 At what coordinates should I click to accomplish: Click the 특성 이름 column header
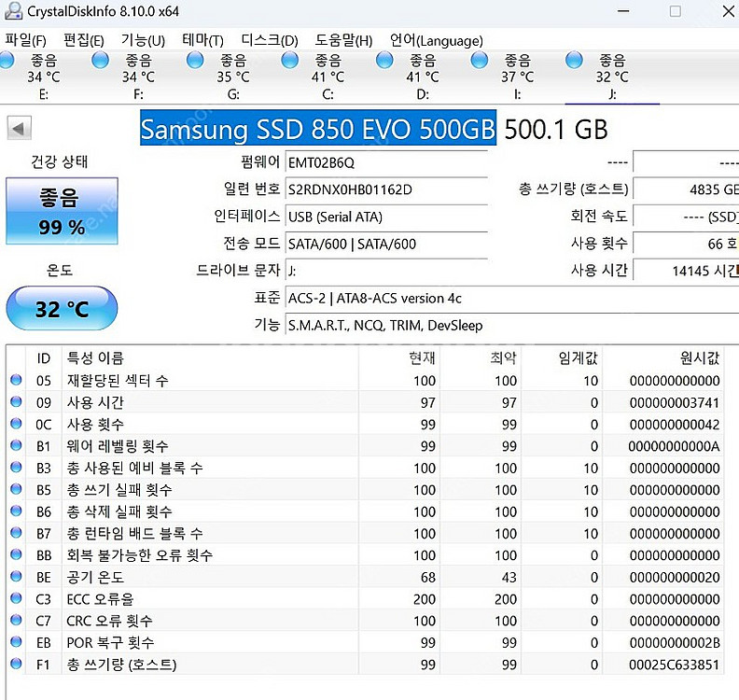(210, 357)
